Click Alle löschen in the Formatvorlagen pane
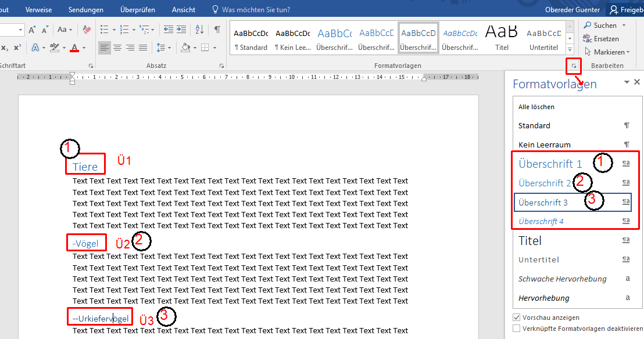The image size is (644, 339). [x=536, y=107]
